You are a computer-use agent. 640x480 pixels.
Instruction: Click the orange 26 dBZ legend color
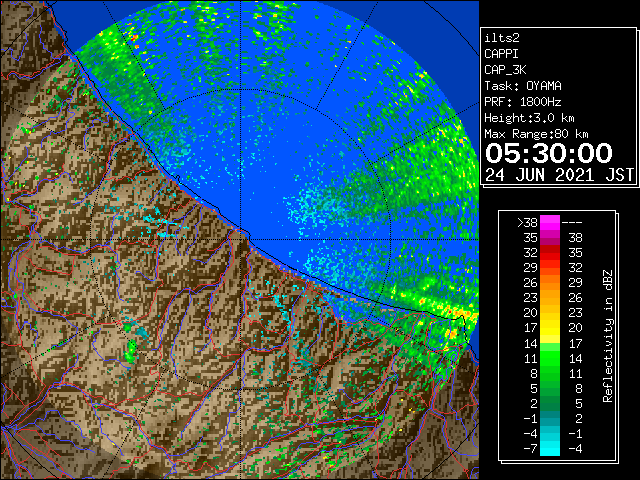[x=550, y=283]
